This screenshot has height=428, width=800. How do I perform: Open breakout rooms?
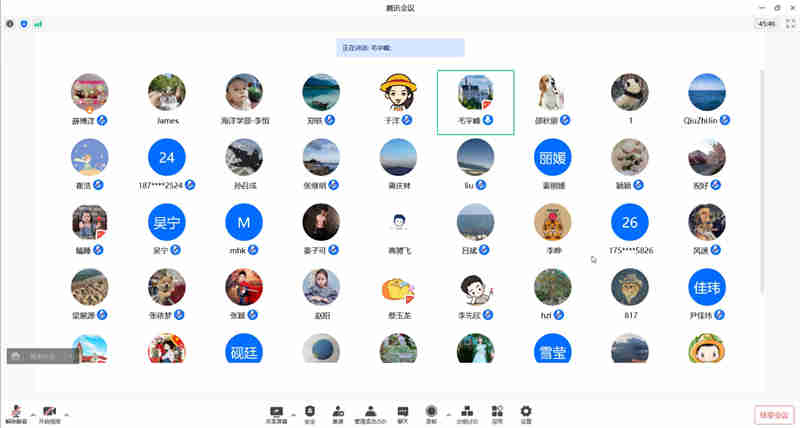465,412
